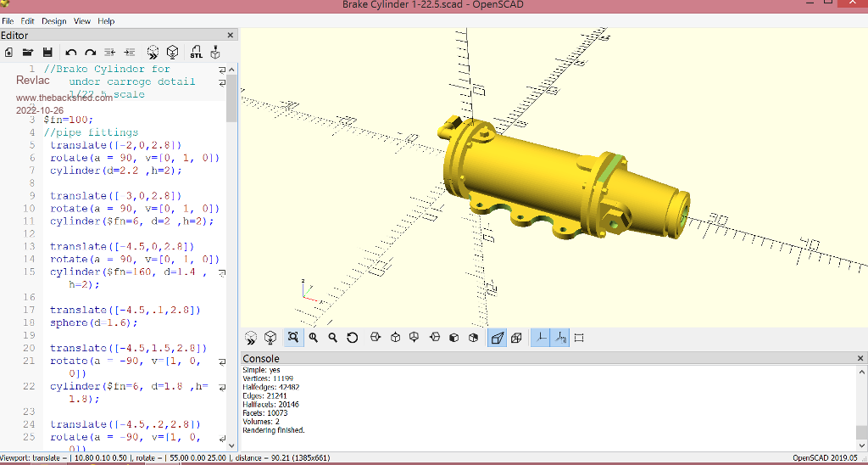Screen dimensions: 868x465
Task: Export the model as STL
Action: tap(196, 53)
